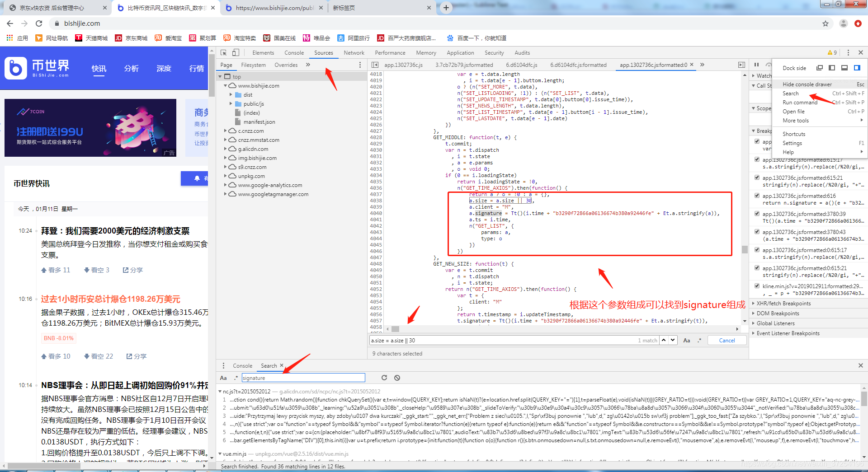Expand the dist folder

[231, 95]
